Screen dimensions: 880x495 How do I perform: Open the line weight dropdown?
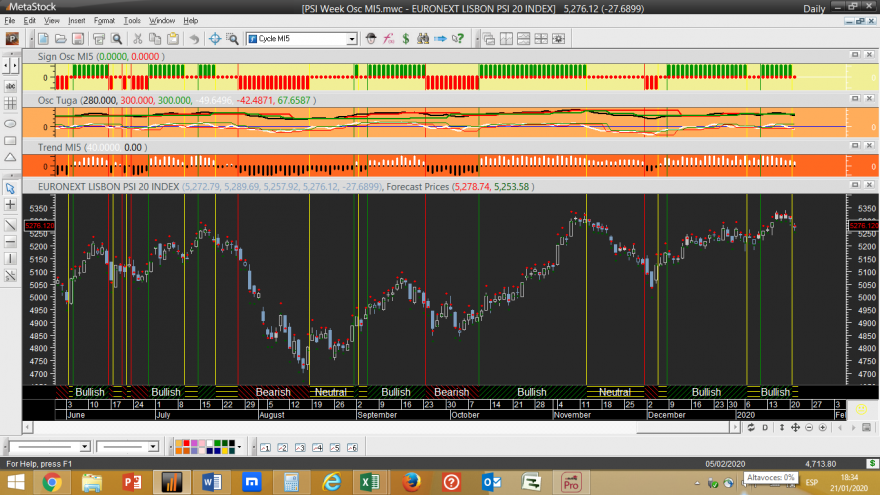pyautogui.click(x=153, y=447)
